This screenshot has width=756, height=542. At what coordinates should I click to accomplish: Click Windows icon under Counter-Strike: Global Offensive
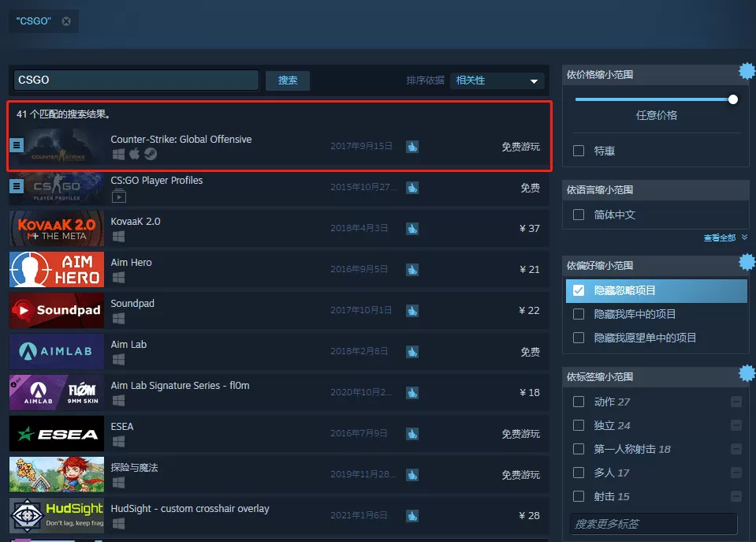click(118, 155)
